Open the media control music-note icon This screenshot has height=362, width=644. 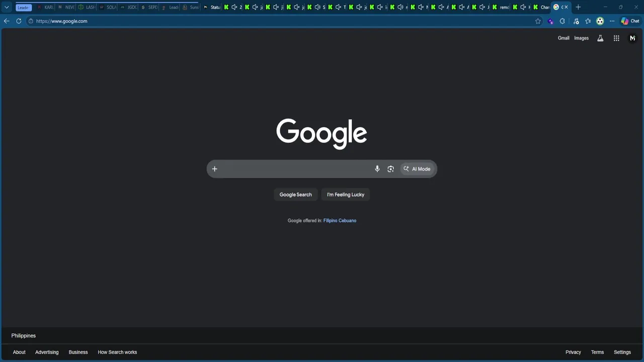[576, 21]
